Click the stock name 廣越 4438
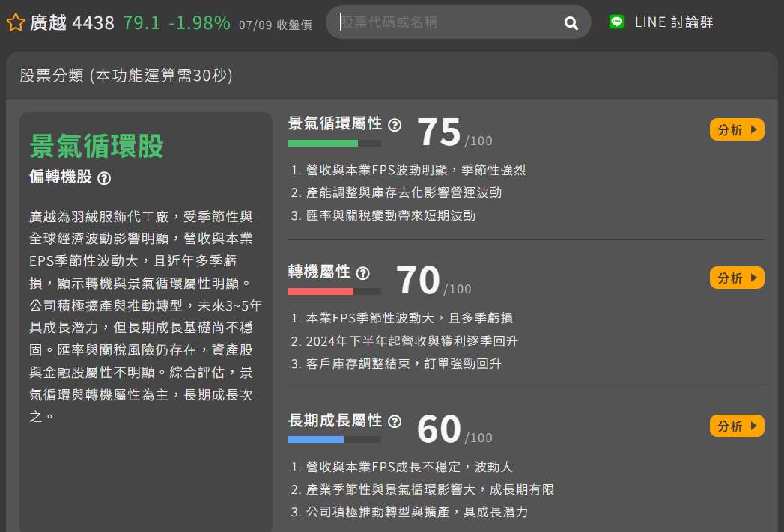This screenshot has width=784, height=532. click(x=72, y=22)
